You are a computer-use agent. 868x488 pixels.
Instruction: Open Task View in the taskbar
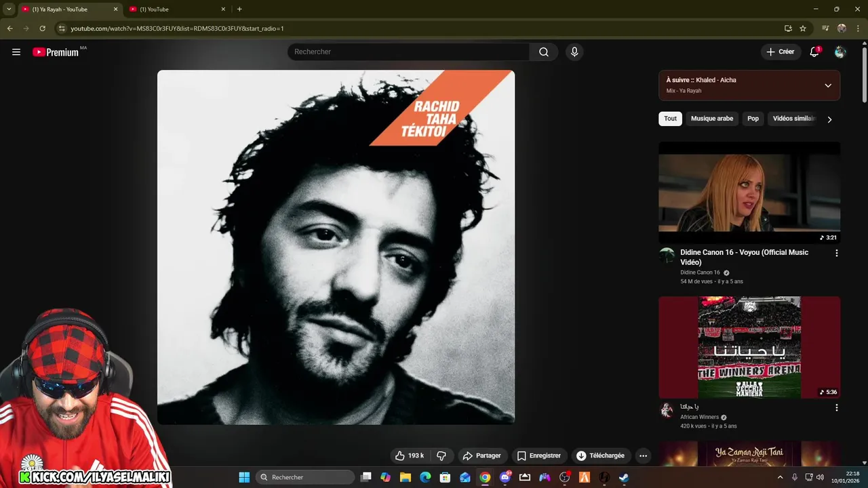click(x=366, y=477)
